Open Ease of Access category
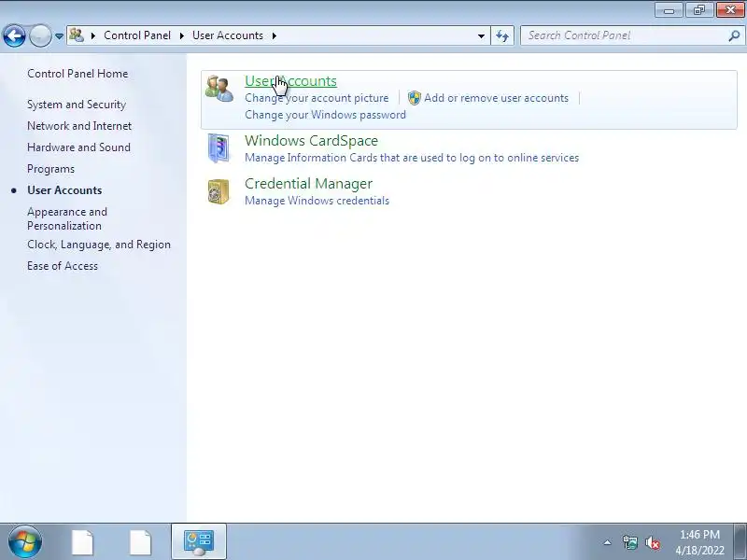747x560 pixels. click(63, 266)
